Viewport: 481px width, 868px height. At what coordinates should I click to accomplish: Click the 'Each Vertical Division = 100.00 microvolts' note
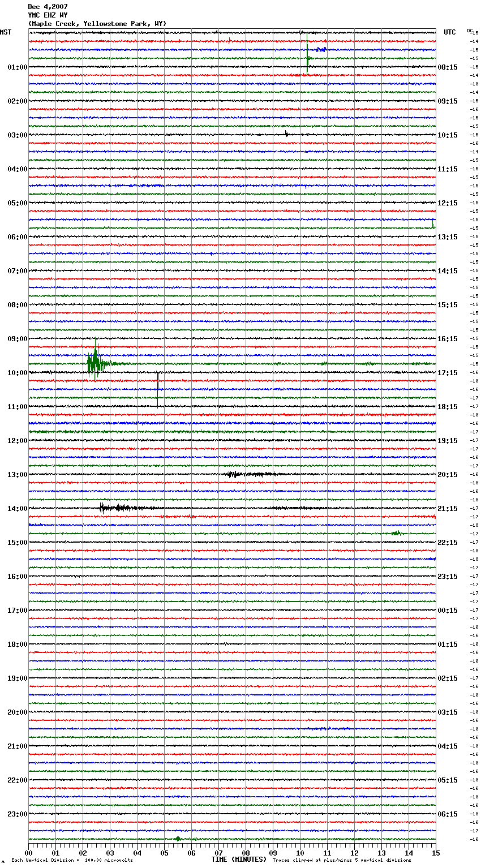[72, 861]
